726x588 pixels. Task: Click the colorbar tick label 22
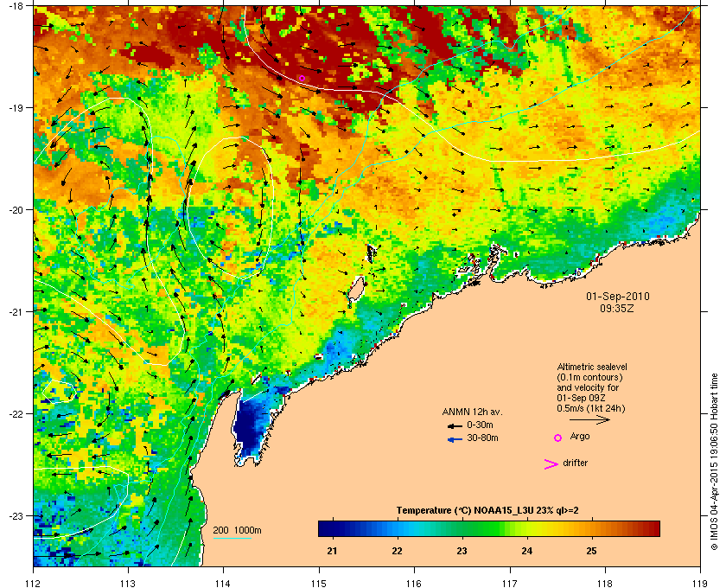(x=397, y=552)
